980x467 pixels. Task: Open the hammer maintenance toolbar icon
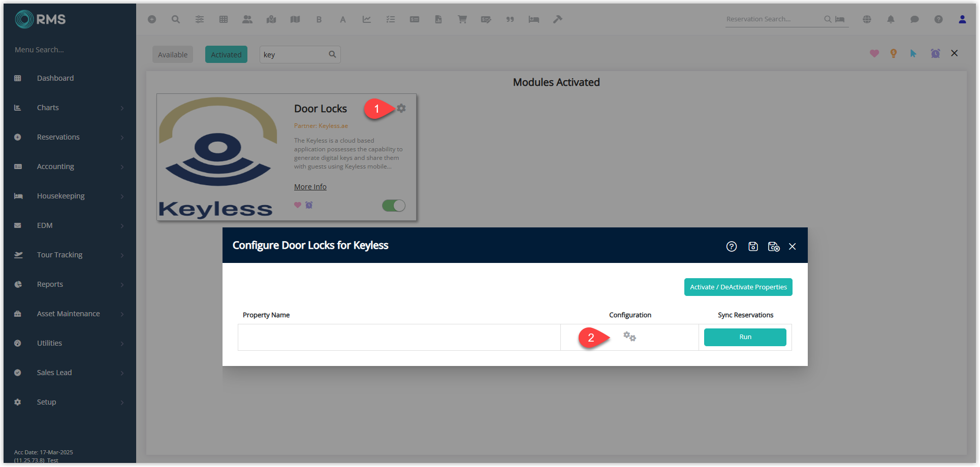(x=558, y=19)
